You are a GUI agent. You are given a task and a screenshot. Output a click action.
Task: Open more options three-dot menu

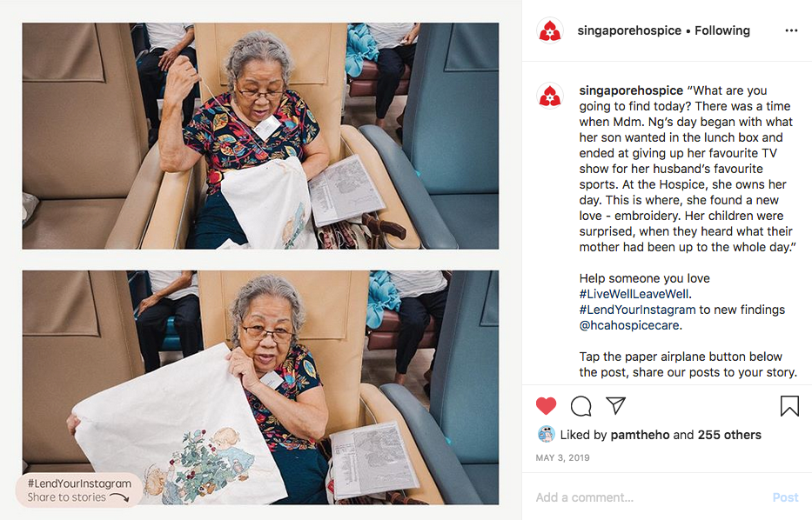(791, 30)
